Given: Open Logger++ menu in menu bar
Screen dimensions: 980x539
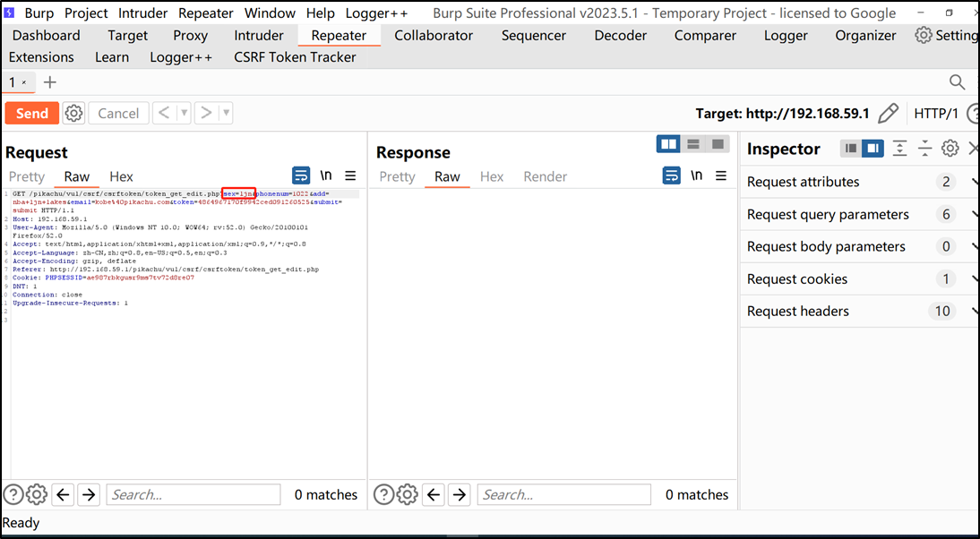Looking at the screenshot, I should click(x=376, y=13).
